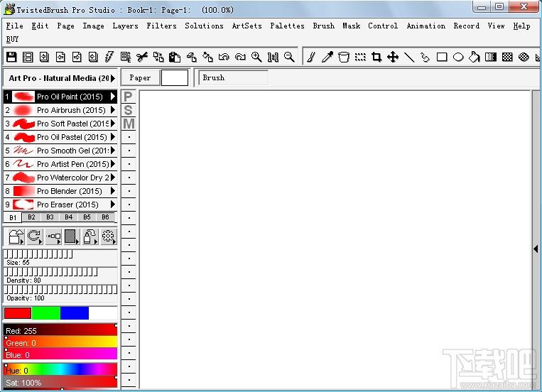Select the dotted rectangle selection tool

click(360, 57)
